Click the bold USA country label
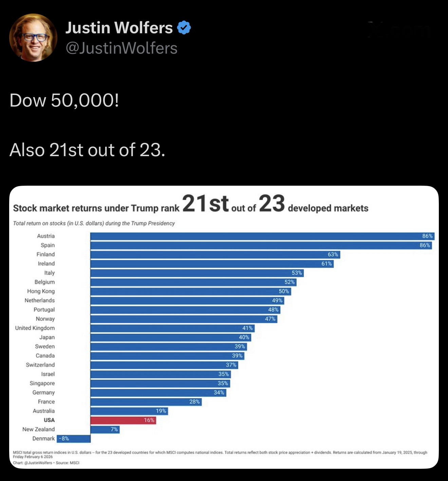 click(49, 420)
